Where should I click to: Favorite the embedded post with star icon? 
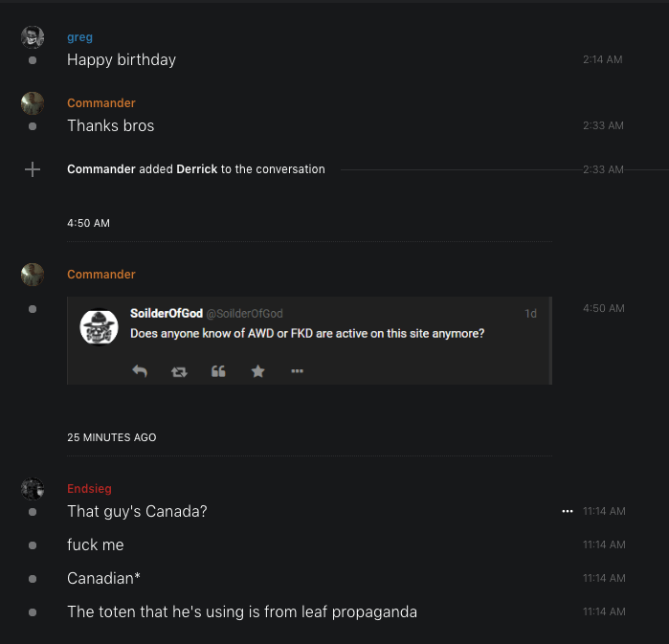[x=257, y=371]
